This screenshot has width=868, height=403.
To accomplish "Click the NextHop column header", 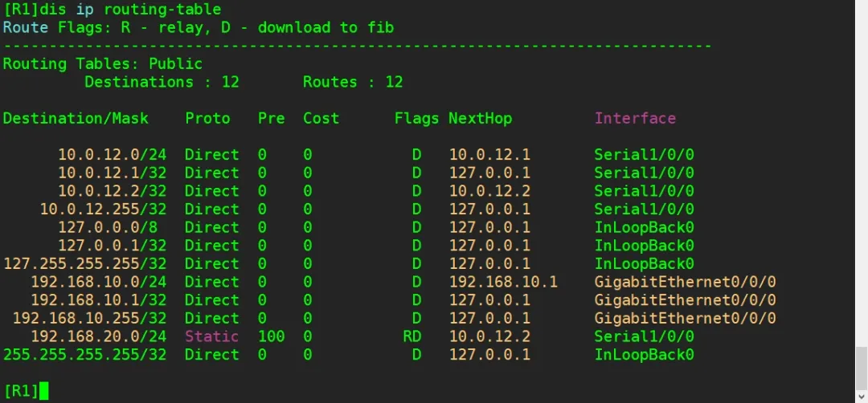I will click(480, 118).
